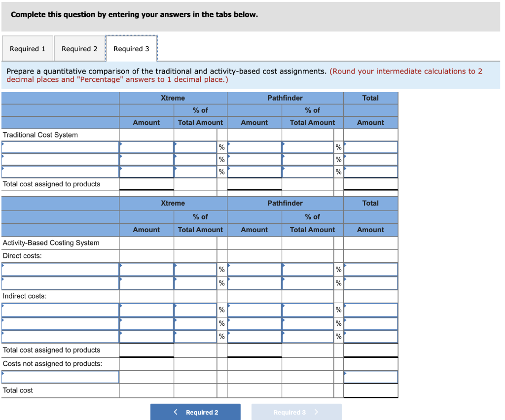
Task: Click Total Amount cell in first Traditional row
Action: click(x=370, y=147)
